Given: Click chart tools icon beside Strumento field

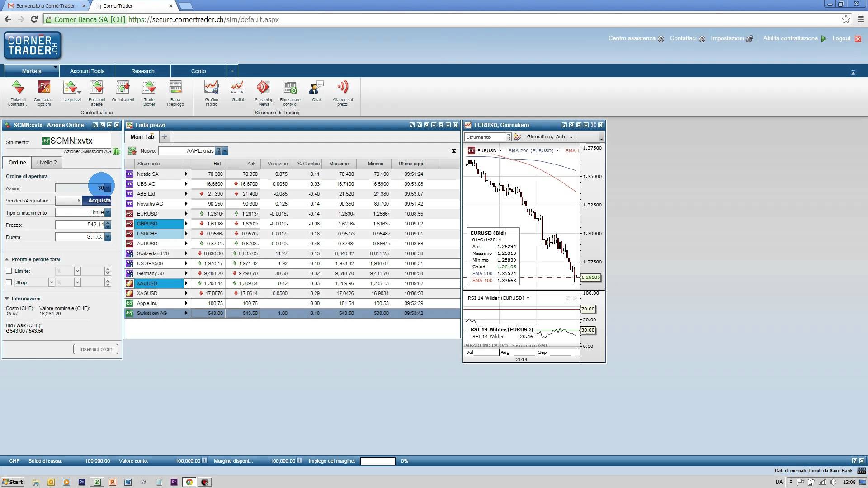Looking at the screenshot, I should (517, 137).
